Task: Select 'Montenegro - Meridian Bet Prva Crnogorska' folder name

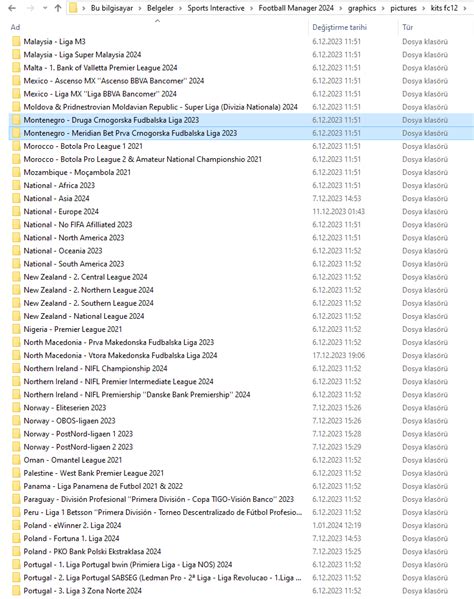Action: (130, 133)
